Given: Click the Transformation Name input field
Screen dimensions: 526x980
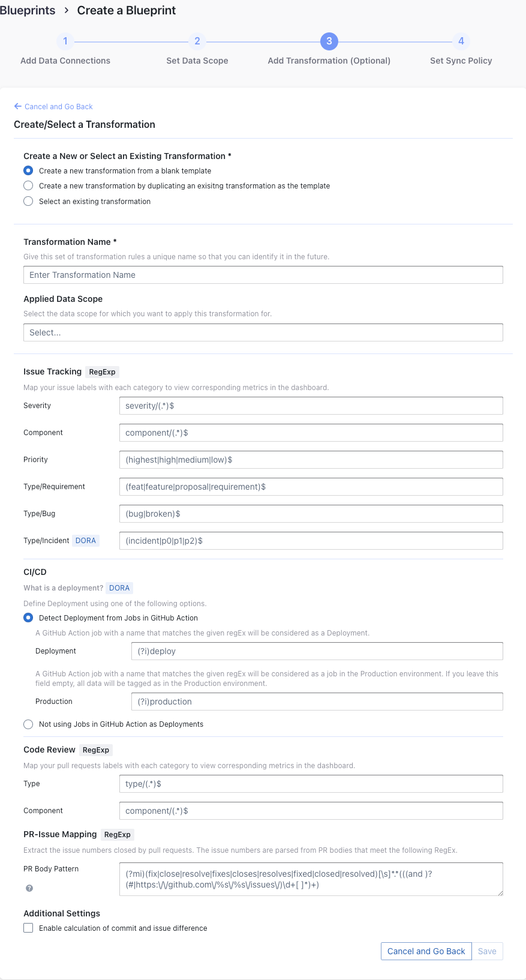Looking at the screenshot, I should [263, 275].
